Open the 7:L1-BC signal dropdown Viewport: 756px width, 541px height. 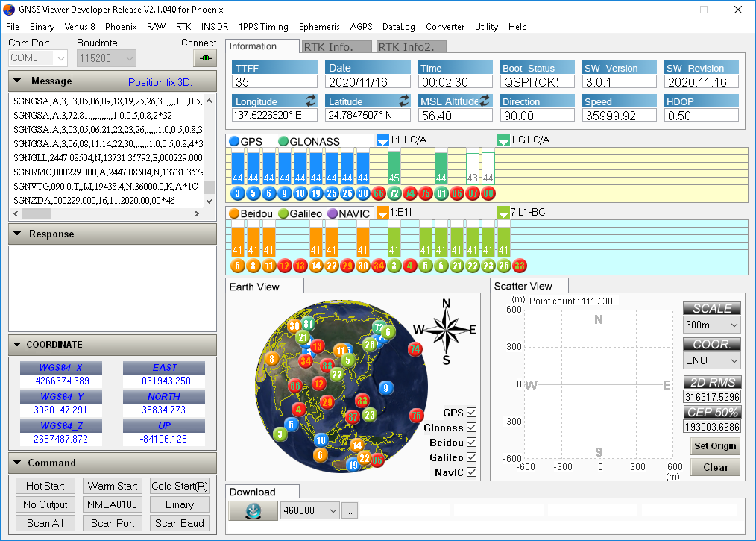tap(503, 213)
